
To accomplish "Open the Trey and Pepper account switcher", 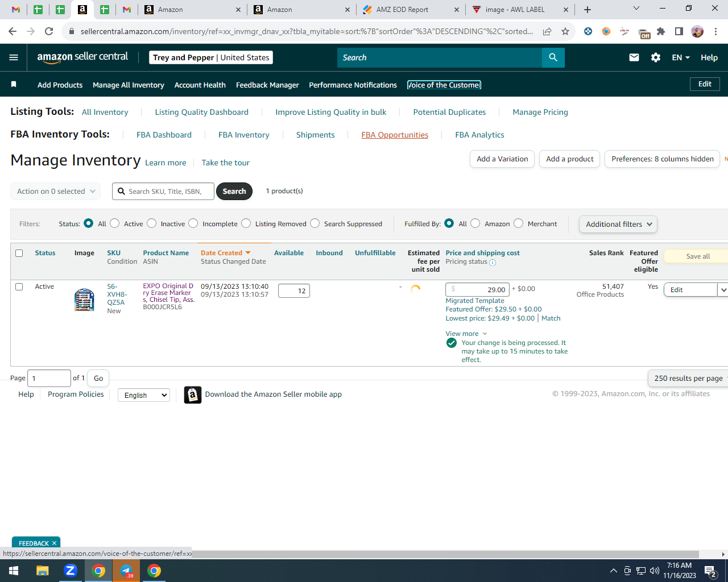I will pyautogui.click(x=211, y=57).
